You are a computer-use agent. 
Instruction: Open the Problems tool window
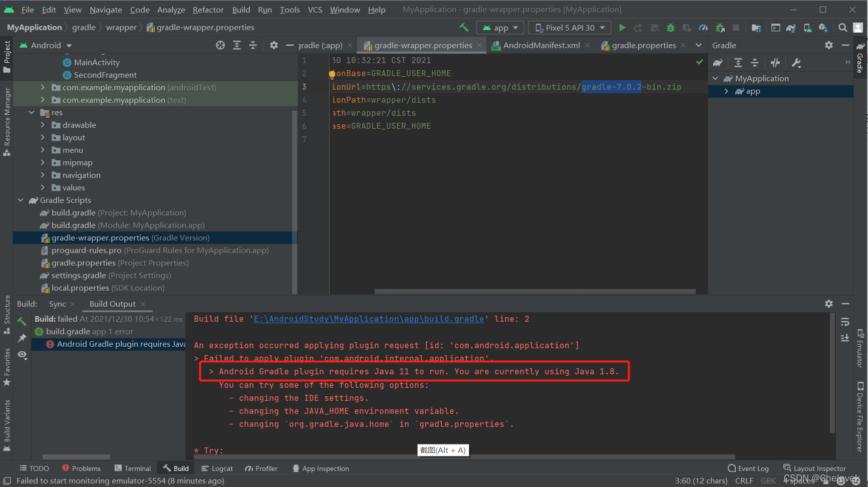pyautogui.click(x=81, y=468)
